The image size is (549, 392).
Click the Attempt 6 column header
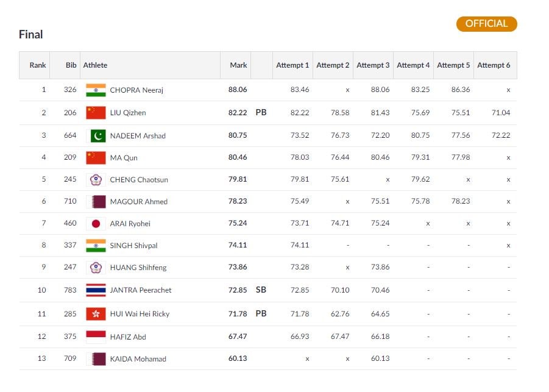point(494,65)
